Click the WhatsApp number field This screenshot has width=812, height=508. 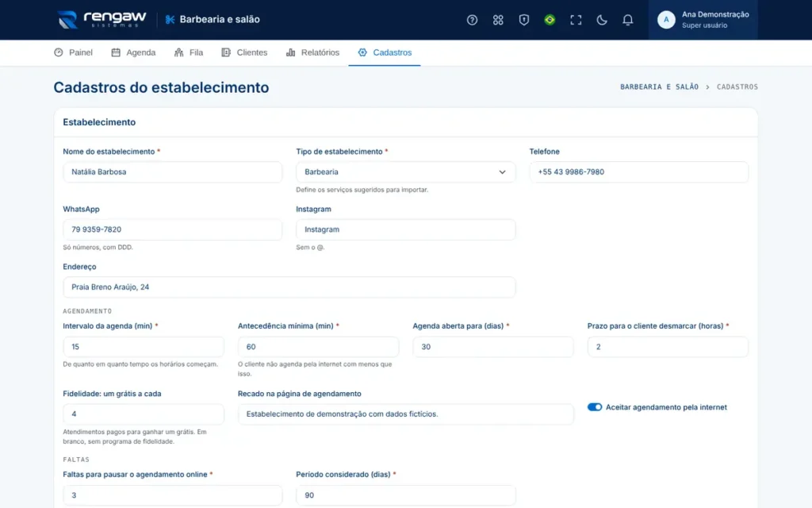pyautogui.click(x=172, y=229)
